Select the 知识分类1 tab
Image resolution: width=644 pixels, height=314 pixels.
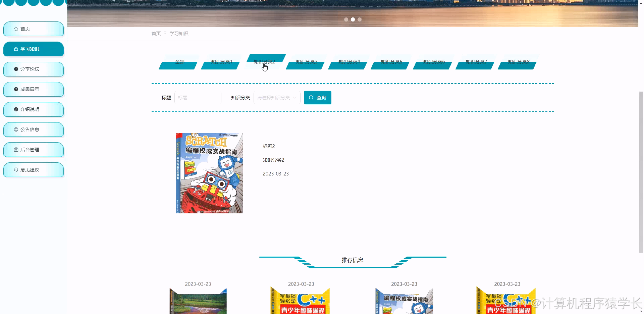(x=221, y=62)
